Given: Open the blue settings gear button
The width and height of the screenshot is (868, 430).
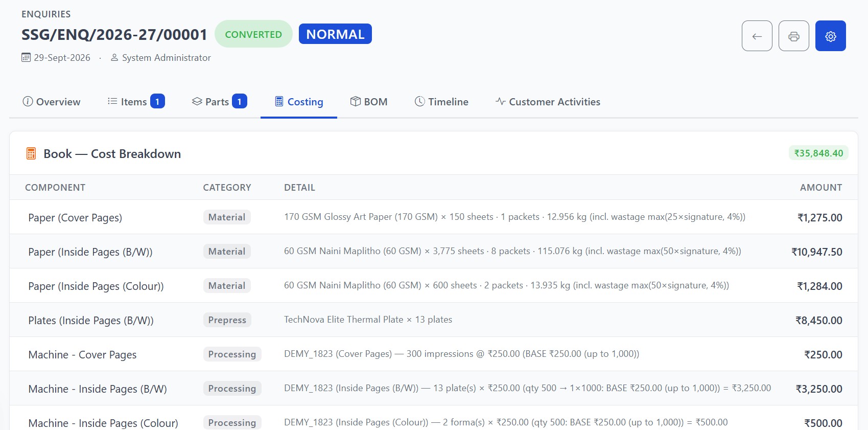Looking at the screenshot, I should pyautogui.click(x=830, y=36).
